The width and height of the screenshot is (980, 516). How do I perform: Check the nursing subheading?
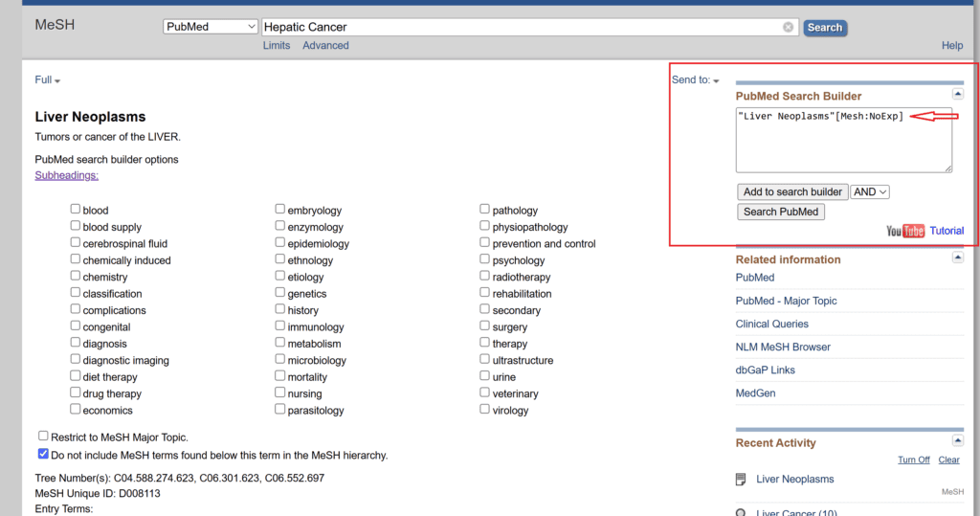tap(280, 393)
